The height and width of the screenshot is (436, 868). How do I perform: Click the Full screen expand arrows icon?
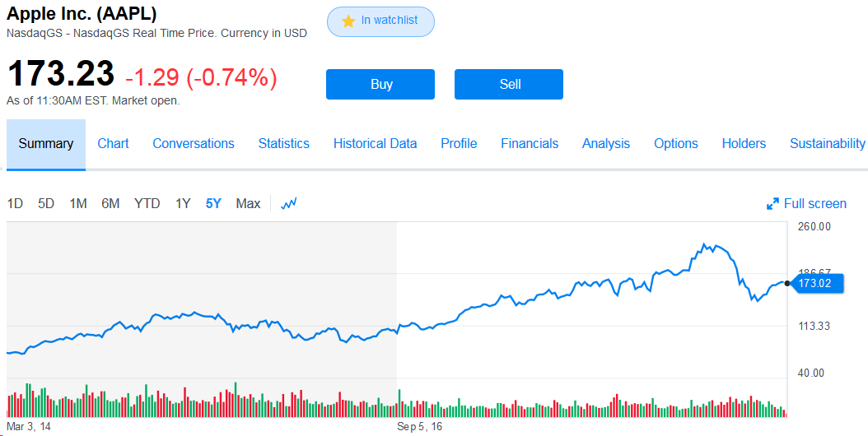[772, 204]
